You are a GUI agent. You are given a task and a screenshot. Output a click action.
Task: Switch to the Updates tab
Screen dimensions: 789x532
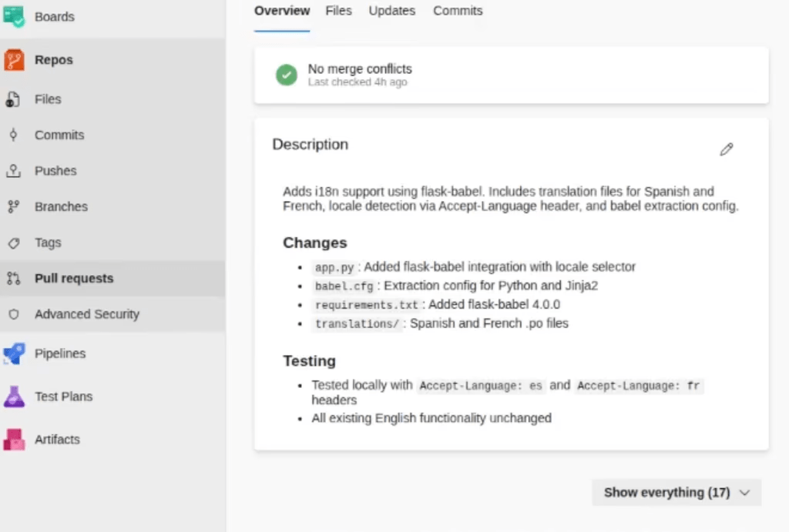pos(391,11)
